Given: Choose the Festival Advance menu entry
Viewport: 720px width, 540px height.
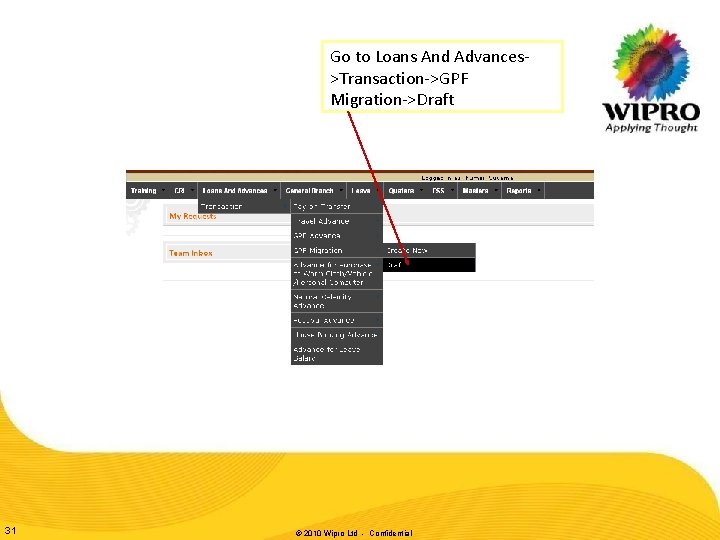Looking at the screenshot, I should (x=337, y=320).
